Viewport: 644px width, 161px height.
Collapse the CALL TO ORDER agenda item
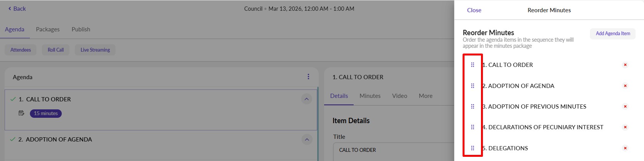(306, 99)
